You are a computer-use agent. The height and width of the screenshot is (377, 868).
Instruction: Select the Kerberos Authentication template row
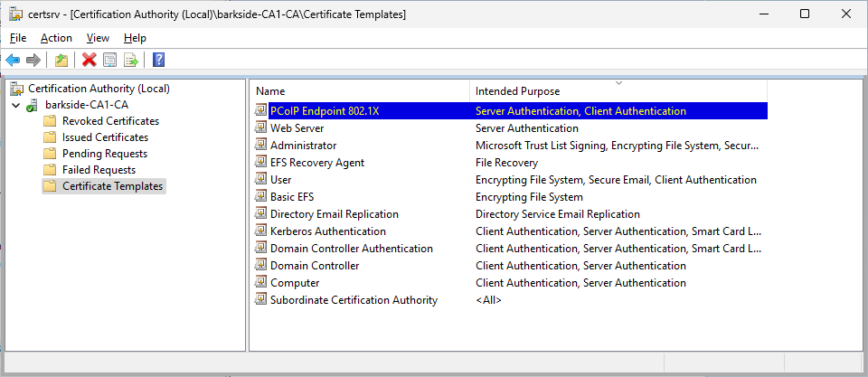pos(327,231)
